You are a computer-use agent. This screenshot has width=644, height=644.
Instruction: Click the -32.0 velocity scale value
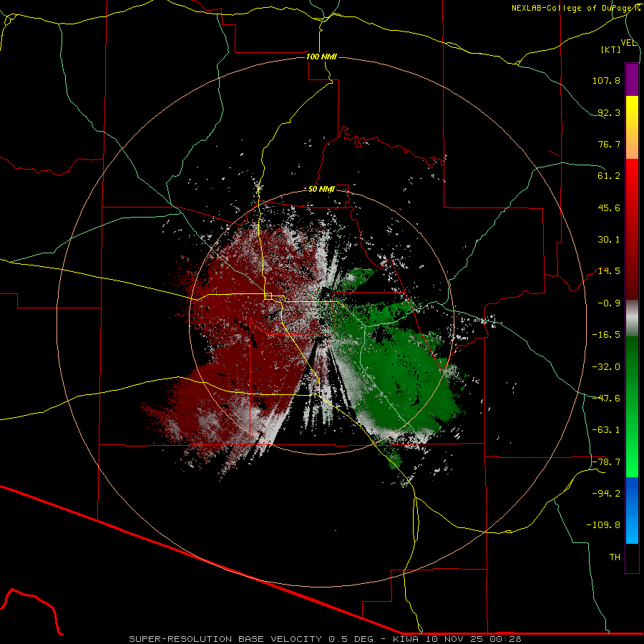pyautogui.click(x=606, y=367)
